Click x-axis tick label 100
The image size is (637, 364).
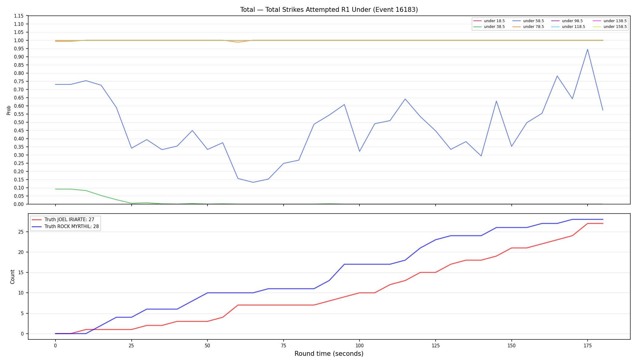point(359,345)
